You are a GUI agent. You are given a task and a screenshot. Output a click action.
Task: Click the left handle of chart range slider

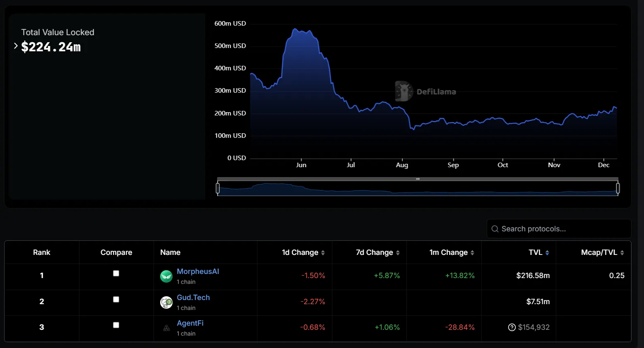point(218,188)
